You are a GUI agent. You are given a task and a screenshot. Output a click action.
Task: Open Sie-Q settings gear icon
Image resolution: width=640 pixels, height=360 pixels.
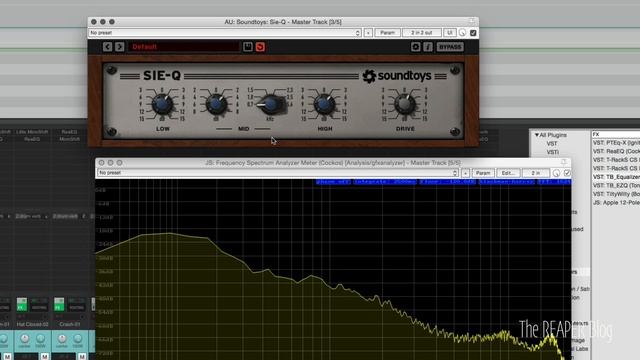pyautogui.click(x=416, y=47)
